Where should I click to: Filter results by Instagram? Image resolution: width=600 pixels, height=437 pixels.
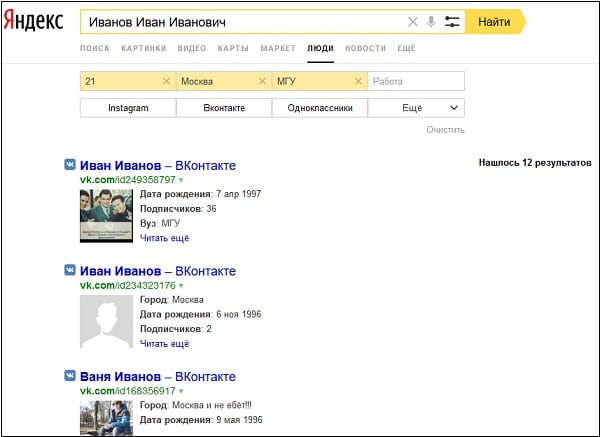[128, 108]
